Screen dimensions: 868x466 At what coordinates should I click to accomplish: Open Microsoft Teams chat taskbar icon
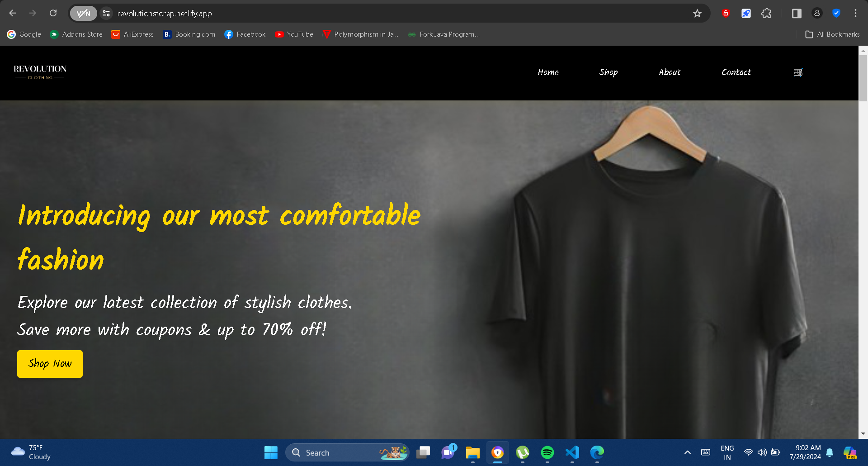(448, 452)
